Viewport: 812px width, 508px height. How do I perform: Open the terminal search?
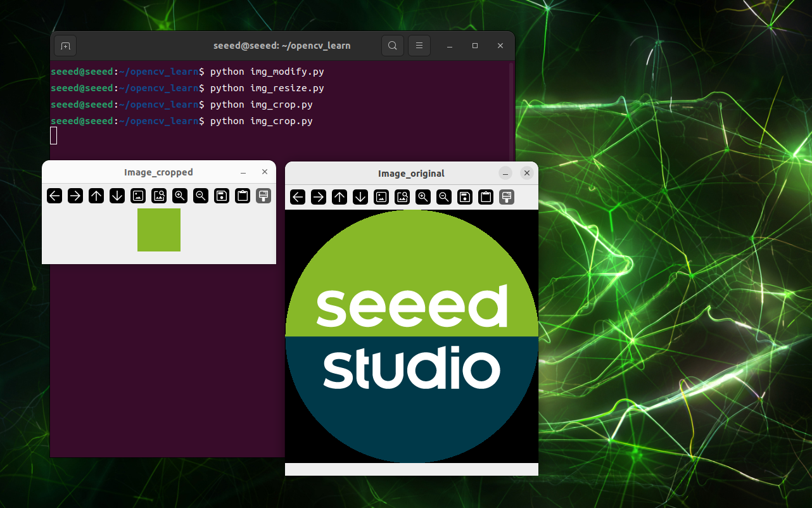click(x=393, y=46)
